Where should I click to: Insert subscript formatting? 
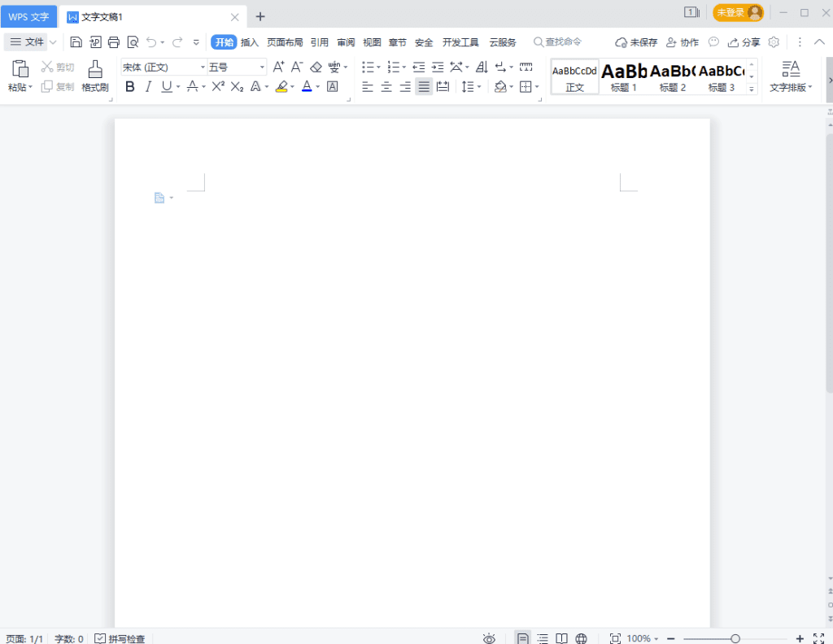(x=236, y=86)
